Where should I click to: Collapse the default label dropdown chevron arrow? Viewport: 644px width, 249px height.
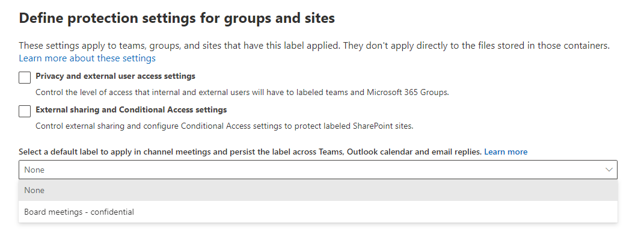609,170
